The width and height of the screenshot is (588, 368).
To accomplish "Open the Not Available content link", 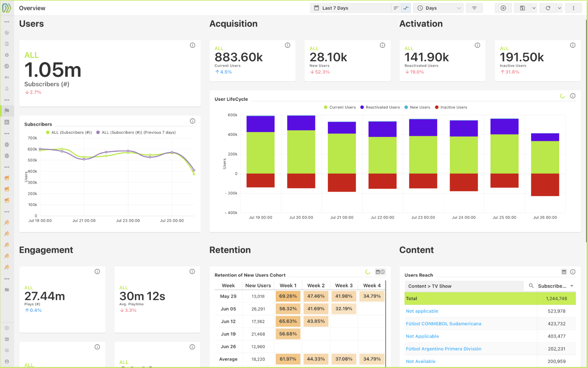I will [421, 361].
